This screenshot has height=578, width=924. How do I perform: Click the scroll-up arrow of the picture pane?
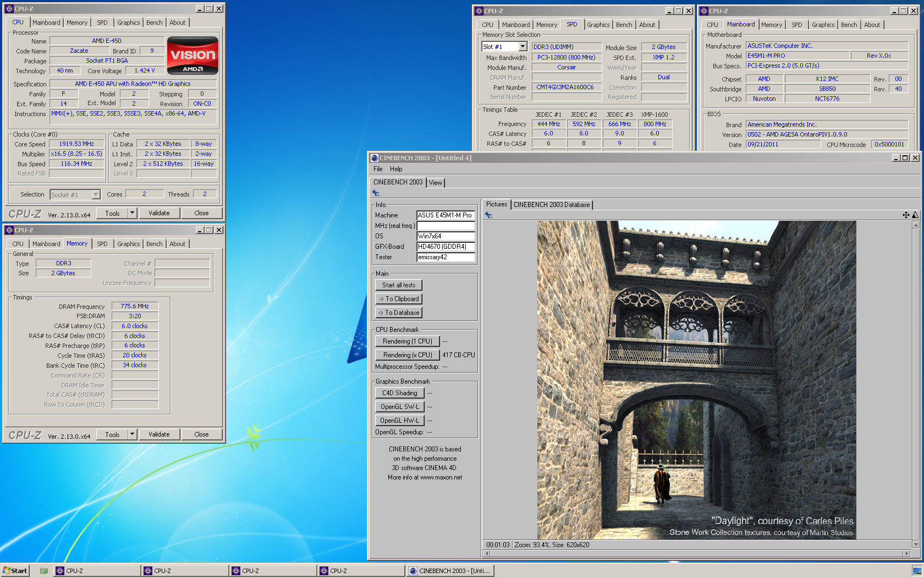coord(916,225)
